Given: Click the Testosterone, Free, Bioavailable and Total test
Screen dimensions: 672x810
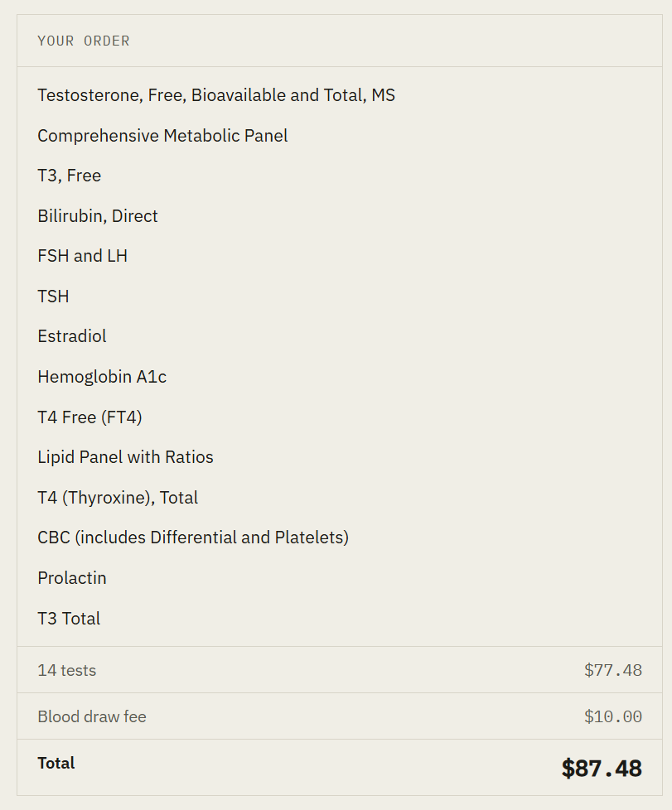Looking at the screenshot, I should [x=216, y=95].
